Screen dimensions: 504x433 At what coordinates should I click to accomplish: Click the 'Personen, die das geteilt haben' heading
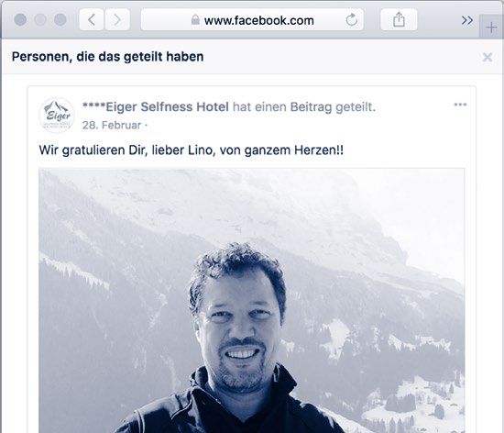[108, 57]
